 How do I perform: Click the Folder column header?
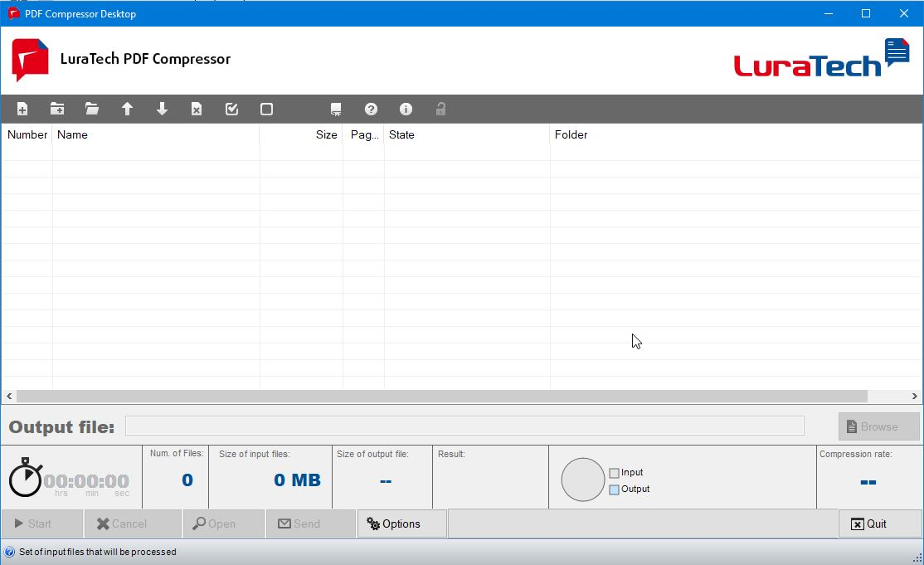click(734, 134)
